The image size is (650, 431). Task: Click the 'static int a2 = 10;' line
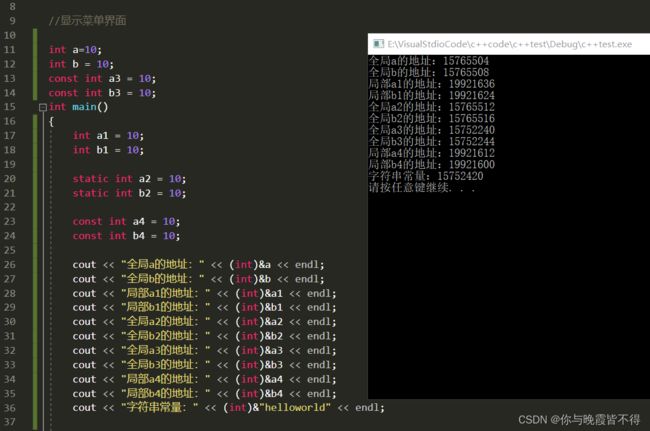pos(129,179)
